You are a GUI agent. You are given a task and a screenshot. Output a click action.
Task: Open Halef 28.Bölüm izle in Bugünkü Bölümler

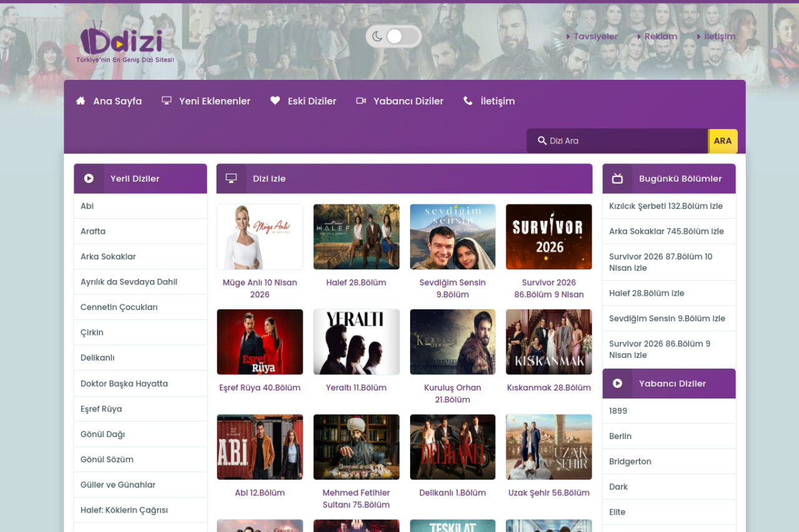(x=647, y=293)
